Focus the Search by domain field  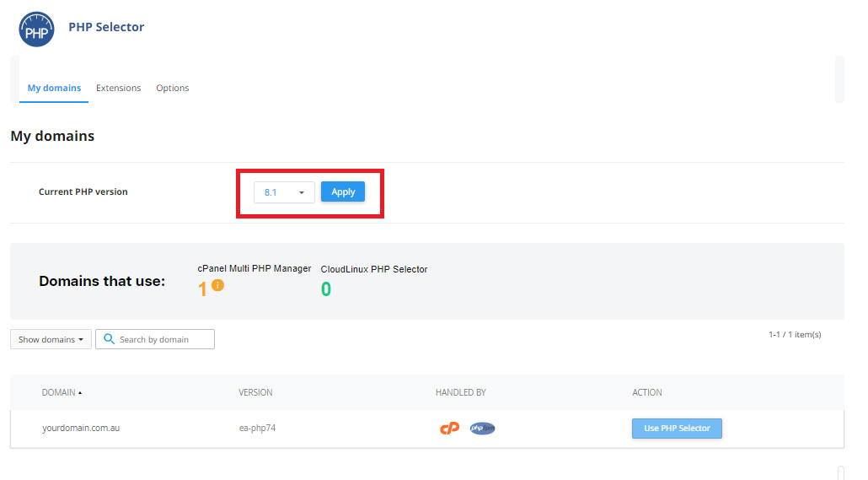coord(155,339)
